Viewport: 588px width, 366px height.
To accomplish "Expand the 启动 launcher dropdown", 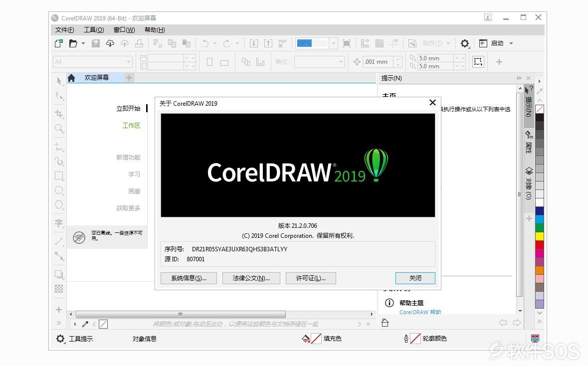I will pyautogui.click(x=511, y=43).
